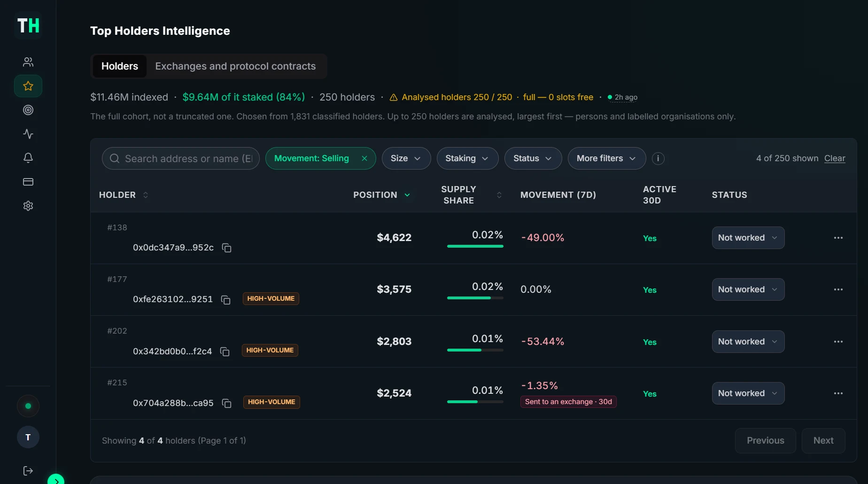Image resolution: width=868 pixels, height=484 pixels.
Task: Open row actions menu for holder #202
Action: 838,342
